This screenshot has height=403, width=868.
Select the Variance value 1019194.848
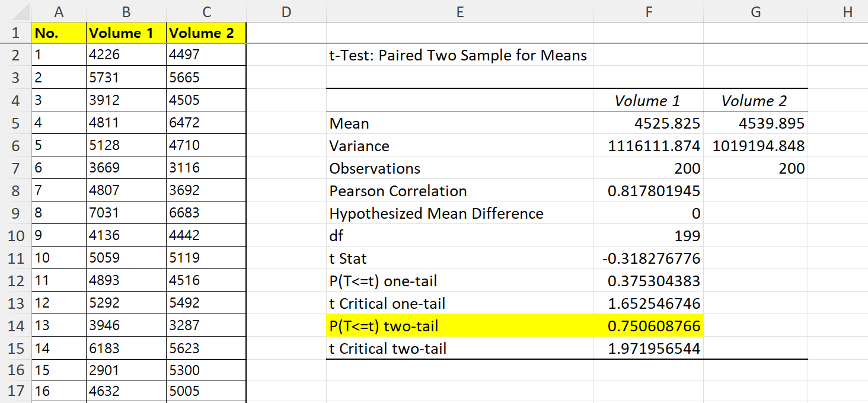coord(755,145)
